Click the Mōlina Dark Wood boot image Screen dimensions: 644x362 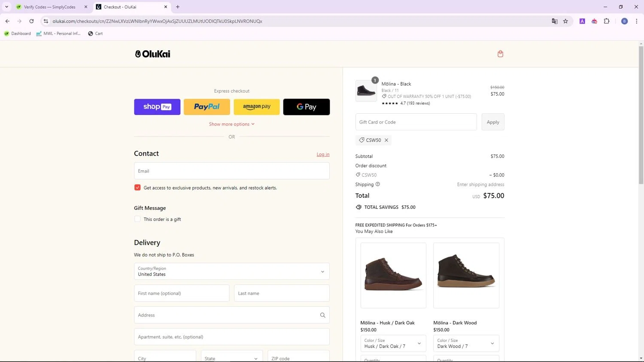click(466, 275)
